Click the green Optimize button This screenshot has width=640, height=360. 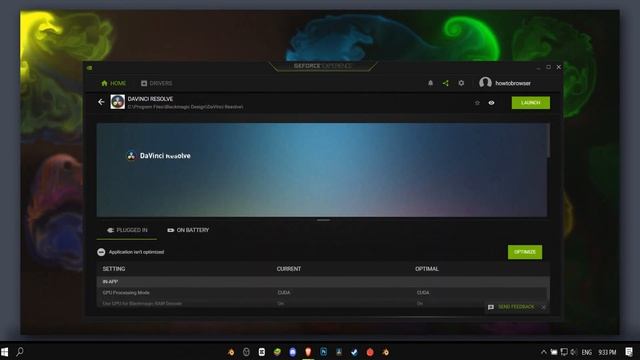tap(525, 252)
